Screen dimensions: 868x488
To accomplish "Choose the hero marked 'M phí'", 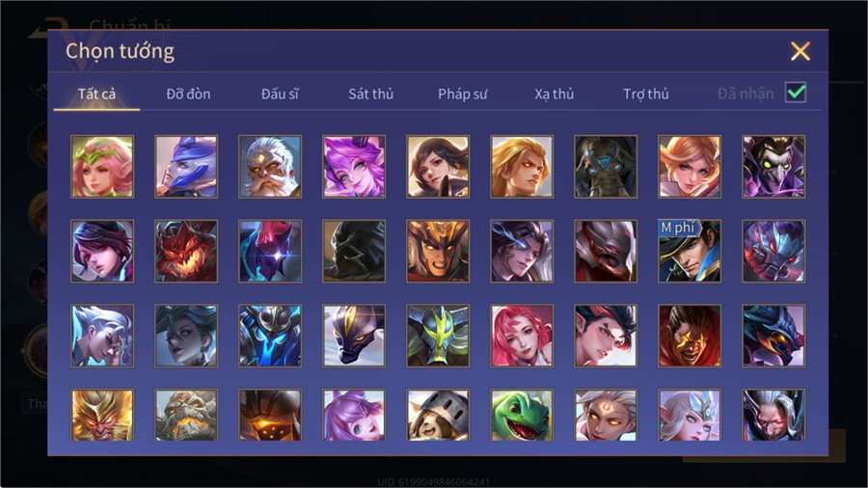I will coord(690,251).
